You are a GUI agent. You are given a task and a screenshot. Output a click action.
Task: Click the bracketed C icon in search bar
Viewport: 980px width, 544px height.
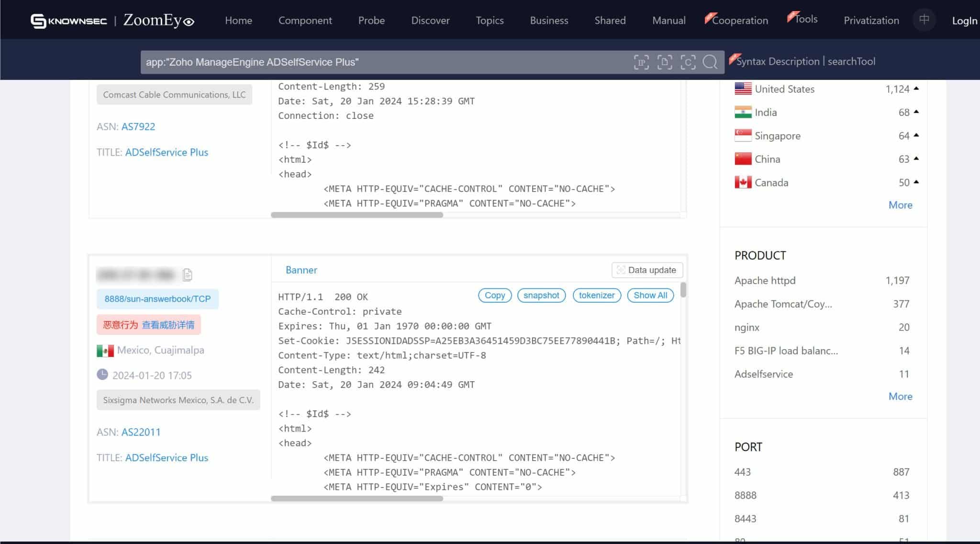[688, 62]
